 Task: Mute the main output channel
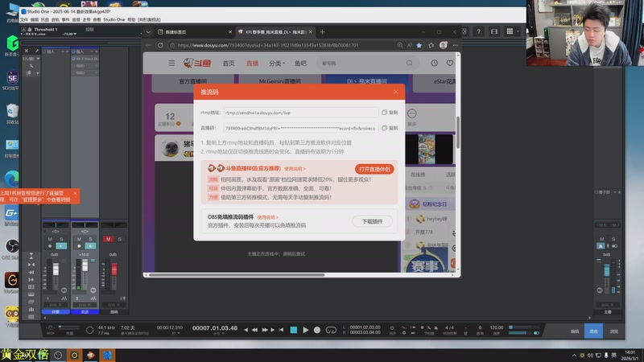601,239
